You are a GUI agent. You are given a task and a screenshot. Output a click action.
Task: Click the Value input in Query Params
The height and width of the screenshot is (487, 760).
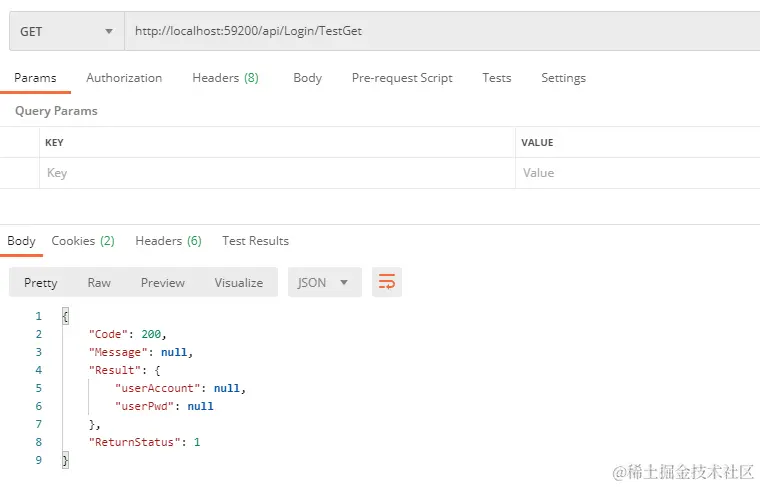tap(637, 173)
